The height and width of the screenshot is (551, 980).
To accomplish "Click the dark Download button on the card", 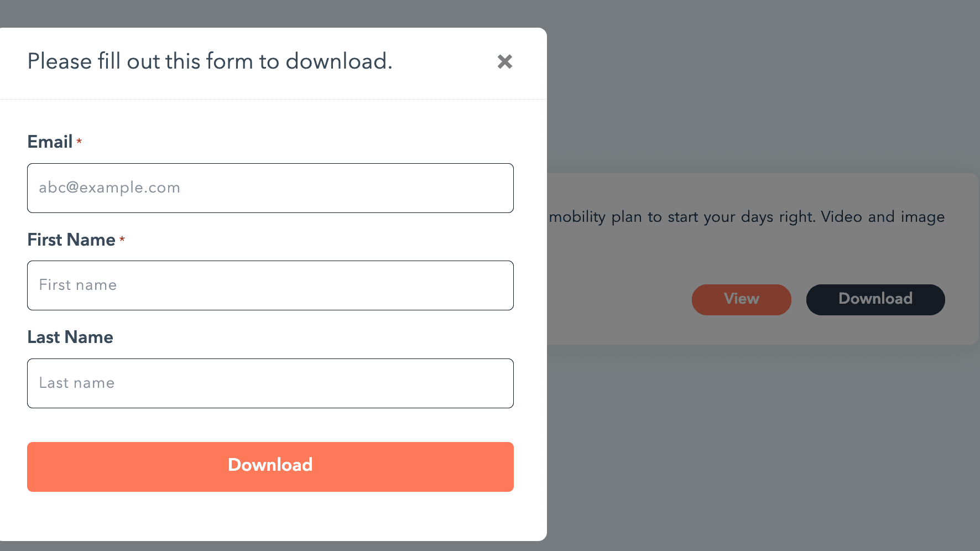I will click(x=875, y=300).
